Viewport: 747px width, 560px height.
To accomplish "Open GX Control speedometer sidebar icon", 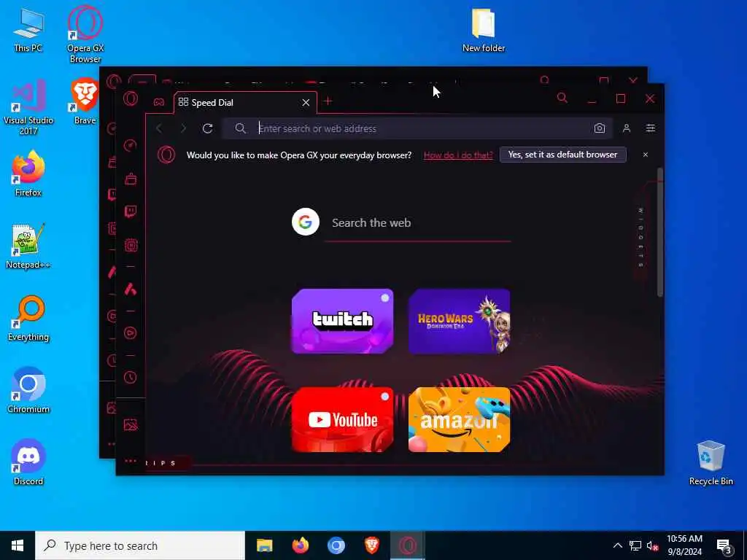I will point(131,145).
